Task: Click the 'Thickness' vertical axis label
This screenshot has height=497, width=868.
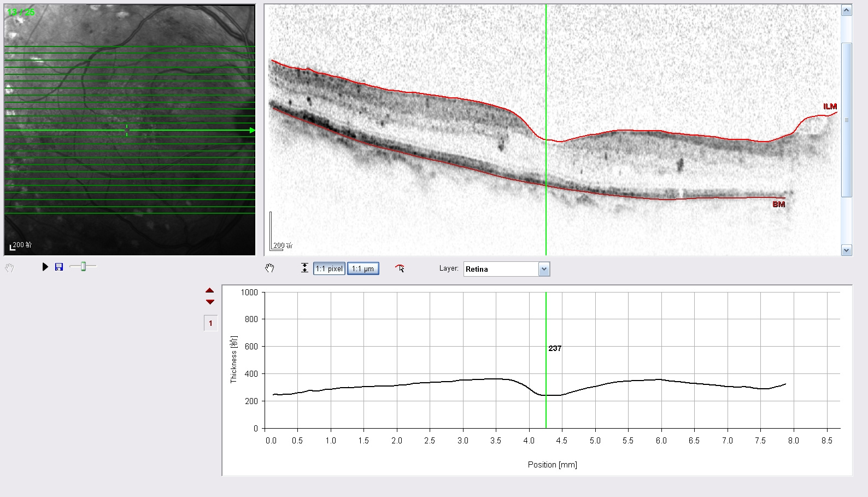Action: point(234,359)
